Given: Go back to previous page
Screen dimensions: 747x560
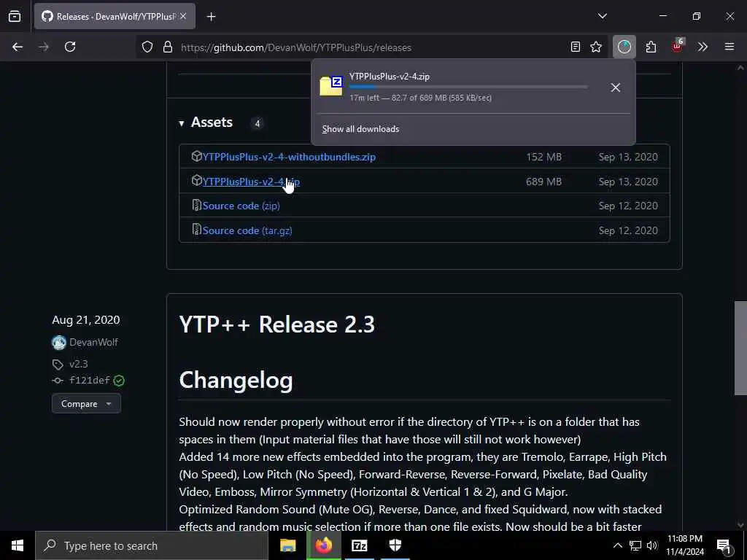Looking at the screenshot, I should [18, 47].
